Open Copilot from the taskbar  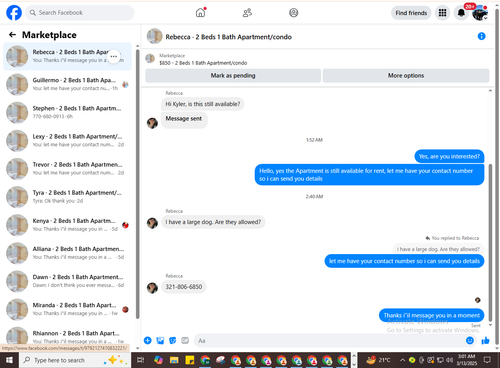(x=158, y=360)
